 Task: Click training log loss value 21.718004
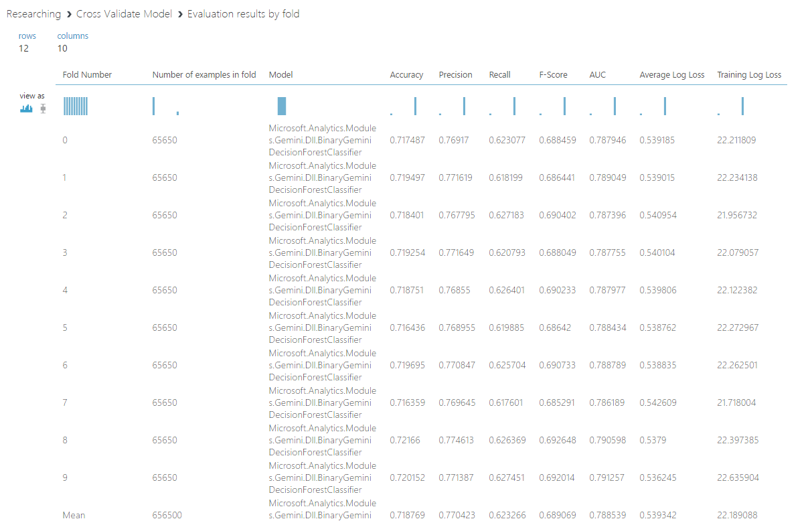click(737, 402)
